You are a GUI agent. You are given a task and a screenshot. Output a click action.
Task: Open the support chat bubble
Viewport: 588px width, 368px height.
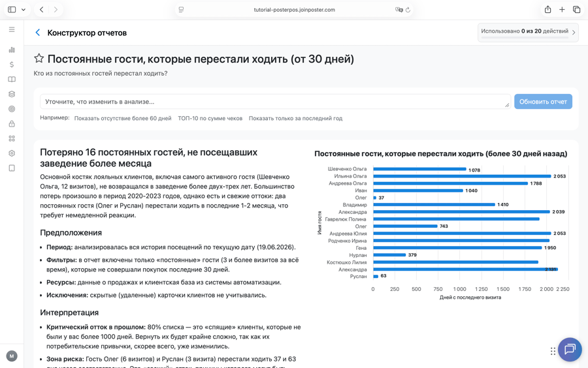[x=570, y=349]
